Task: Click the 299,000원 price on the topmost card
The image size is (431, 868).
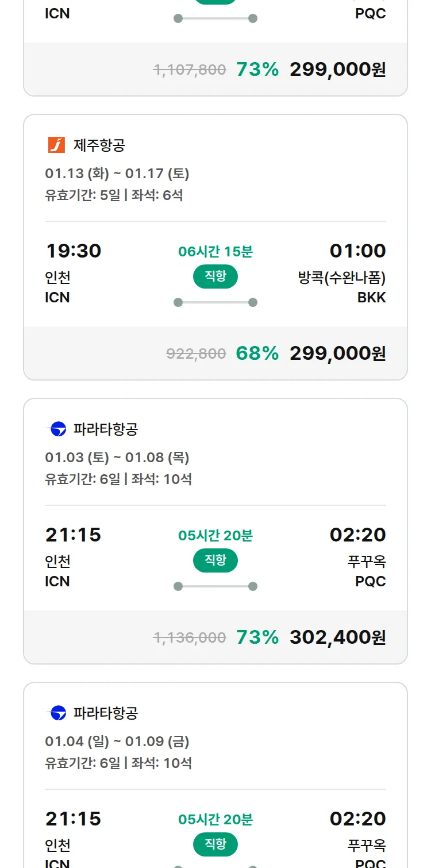Action: pos(337,70)
